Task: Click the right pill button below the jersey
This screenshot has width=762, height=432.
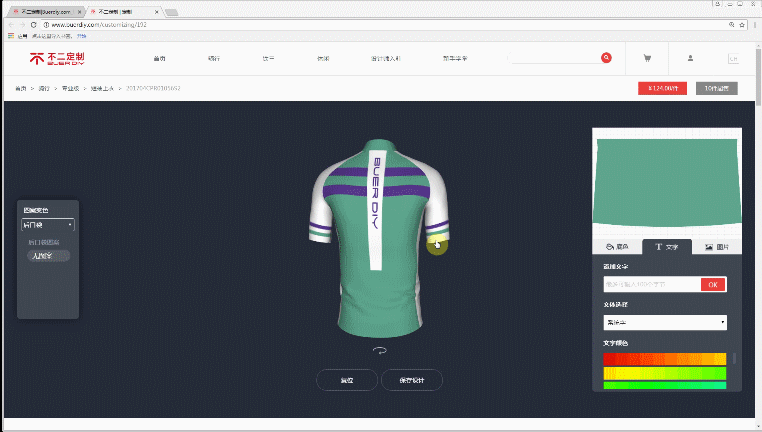Action: click(411, 380)
